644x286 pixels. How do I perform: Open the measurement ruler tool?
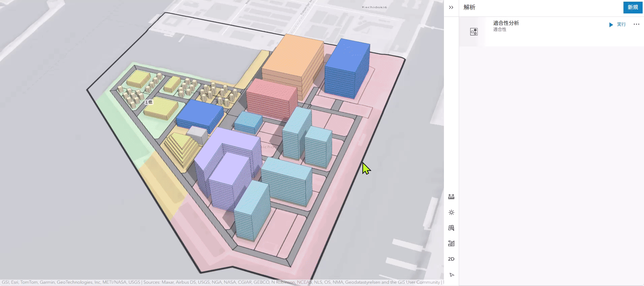(x=451, y=197)
